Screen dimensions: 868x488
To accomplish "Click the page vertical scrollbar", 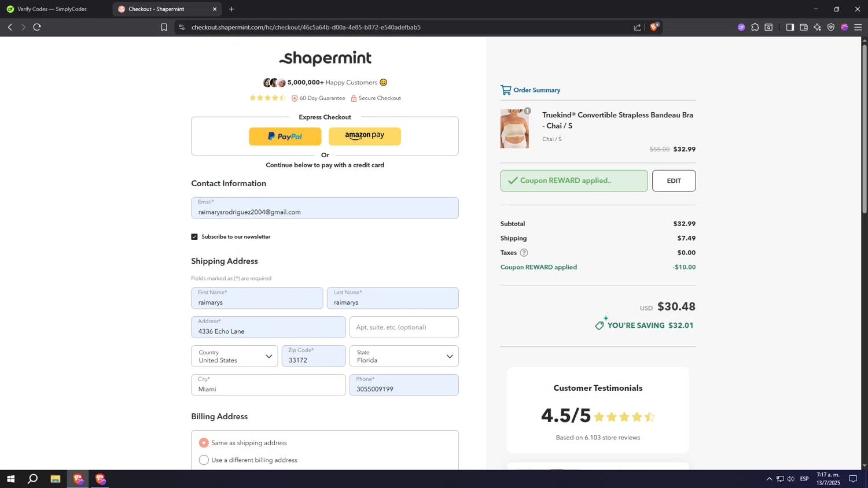I will click(865, 128).
